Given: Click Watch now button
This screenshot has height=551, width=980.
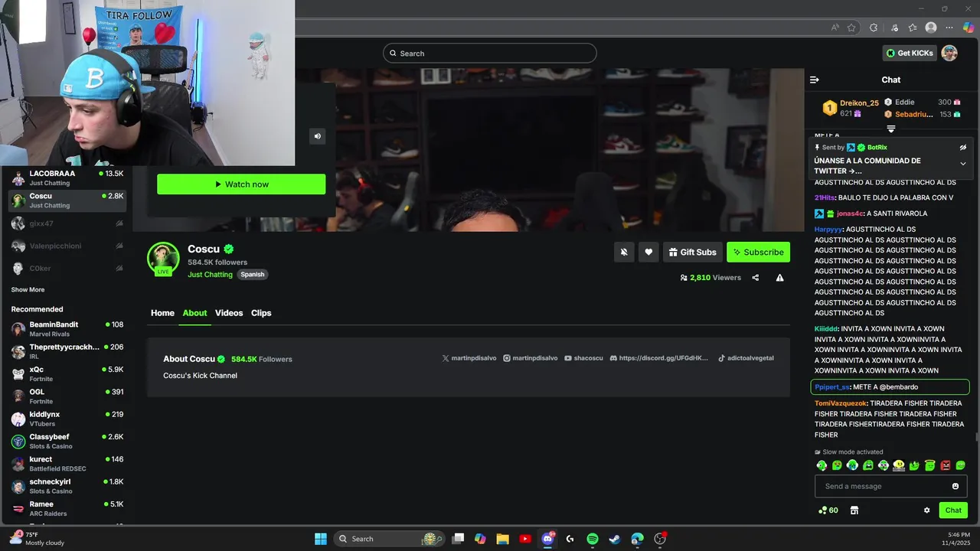Looking at the screenshot, I should tap(241, 184).
